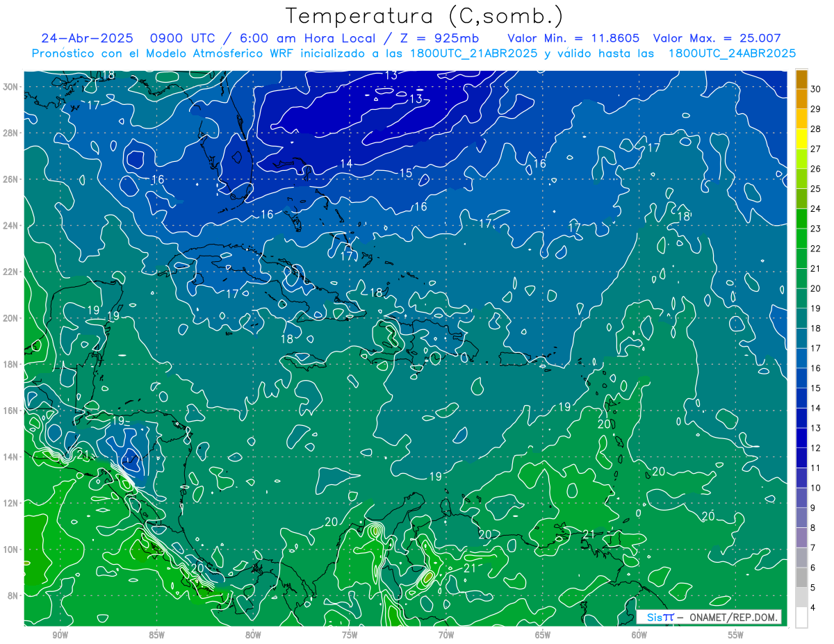Click the '12N' latitude axis label
The height and width of the screenshot is (644, 834).
(x=11, y=503)
